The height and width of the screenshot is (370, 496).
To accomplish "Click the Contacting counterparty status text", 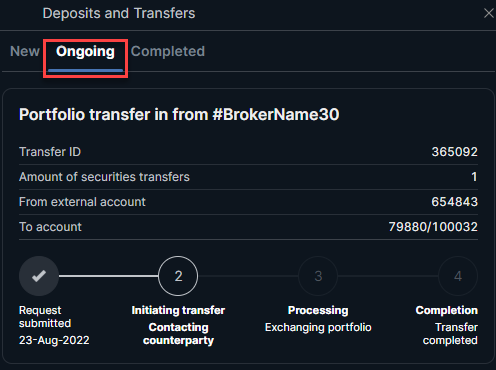I will (178, 334).
